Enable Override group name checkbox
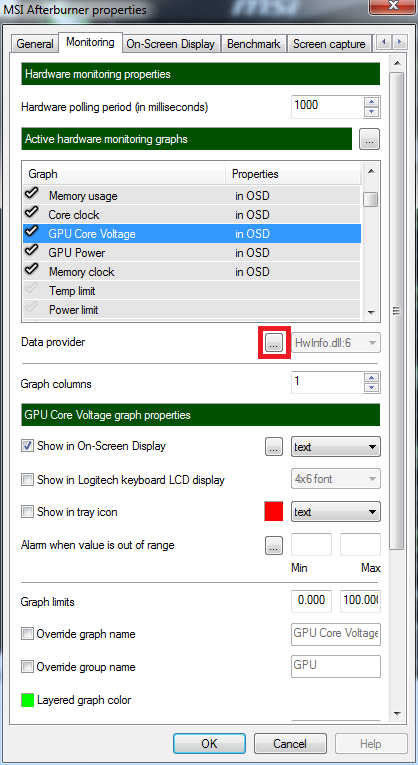The height and width of the screenshot is (765, 418). [27, 667]
